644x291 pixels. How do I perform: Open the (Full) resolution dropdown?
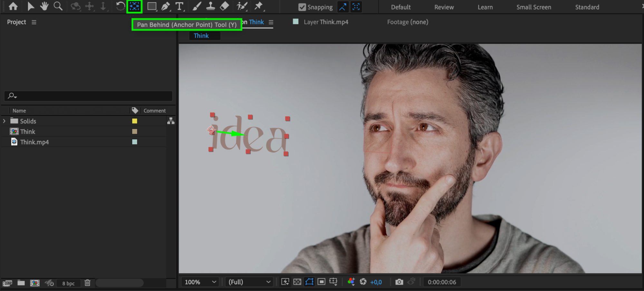pos(249,282)
